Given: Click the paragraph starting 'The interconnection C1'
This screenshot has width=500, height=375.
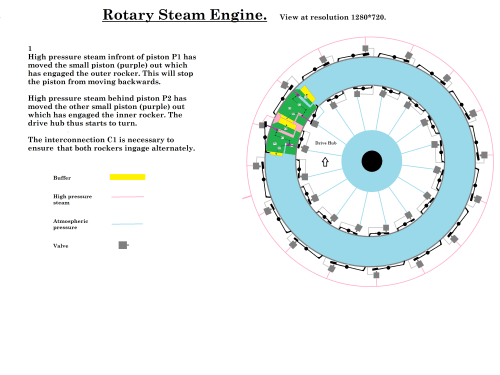Looking at the screenshot, I should (x=111, y=144).
